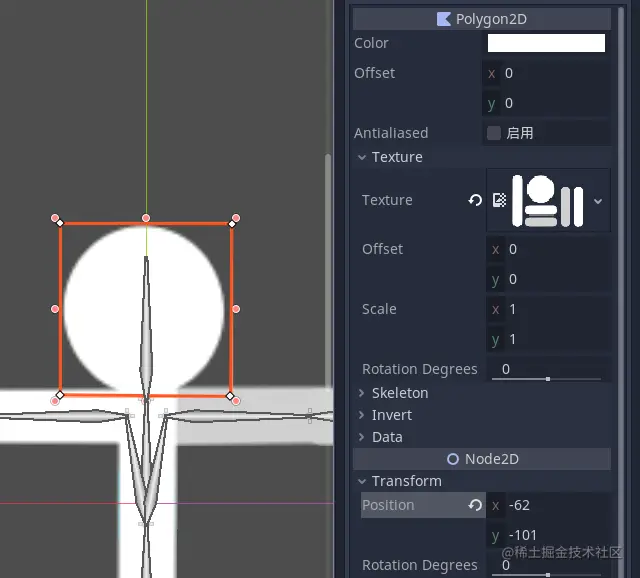640x578 pixels.
Task: Click the Color property label
Action: coord(371,43)
